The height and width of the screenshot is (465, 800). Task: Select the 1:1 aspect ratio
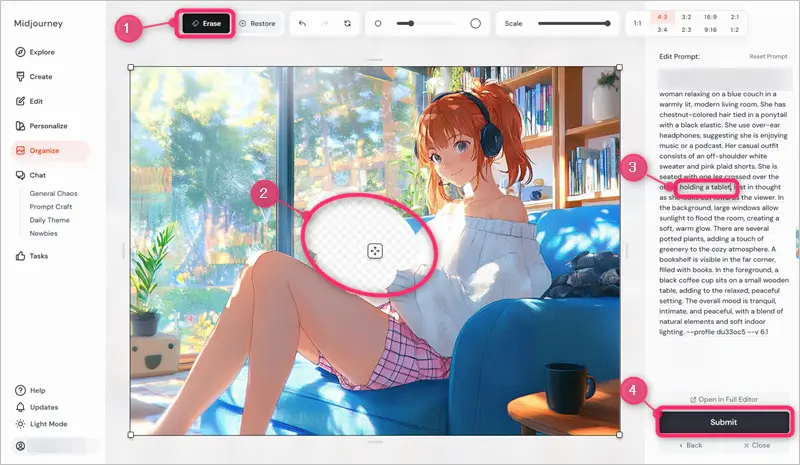(638, 22)
